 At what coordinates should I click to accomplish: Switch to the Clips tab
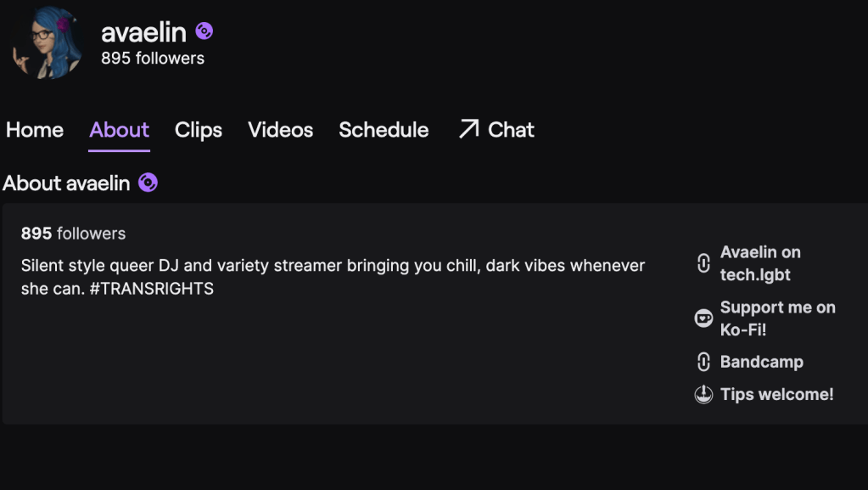click(199, 130)
